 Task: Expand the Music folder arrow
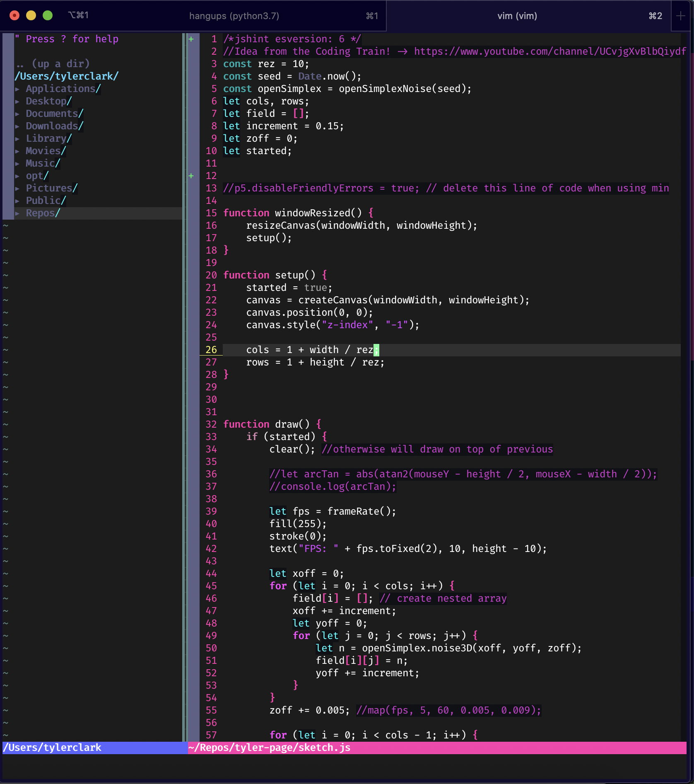17,163
